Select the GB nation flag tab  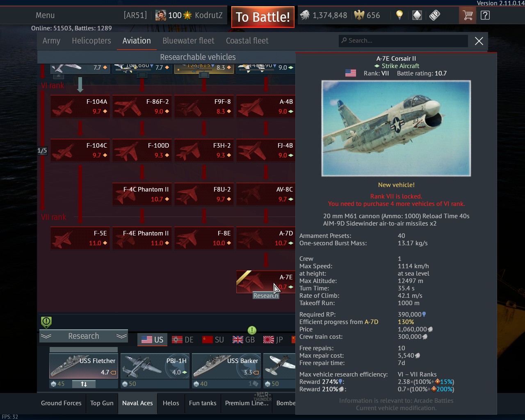(x=243, y=340)
